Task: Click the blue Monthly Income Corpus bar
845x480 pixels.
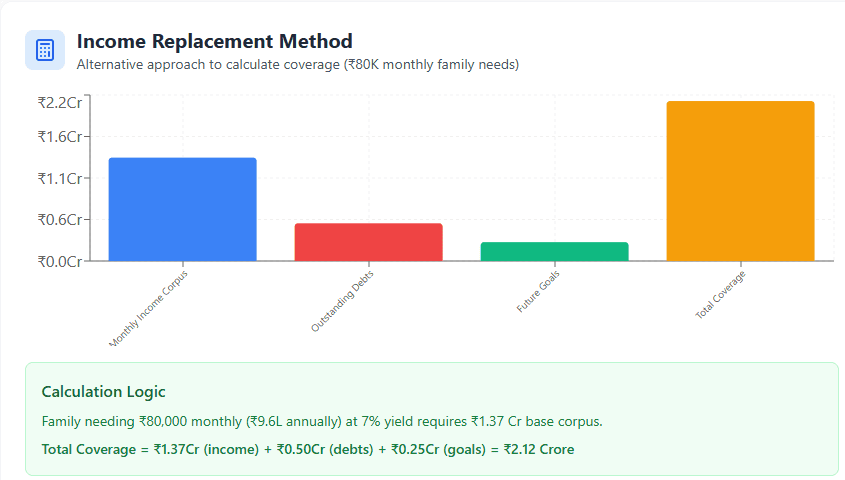Action: pos(182,209)
